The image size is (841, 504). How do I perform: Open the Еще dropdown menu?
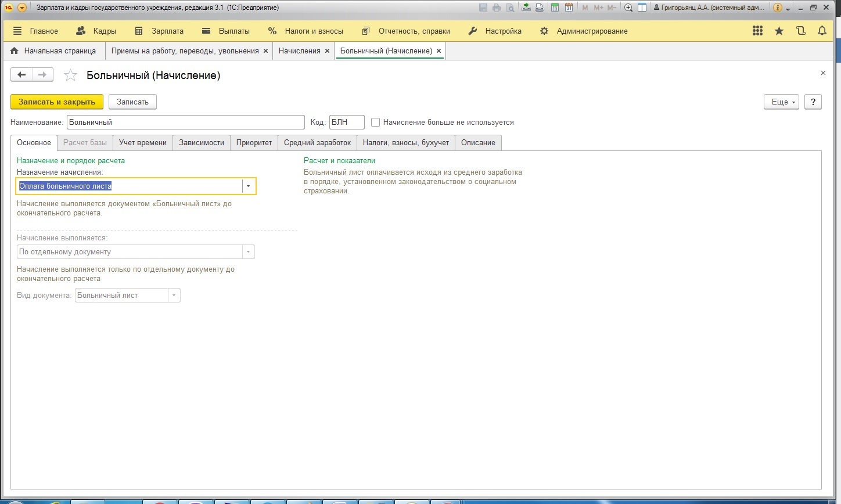point(781,102)
